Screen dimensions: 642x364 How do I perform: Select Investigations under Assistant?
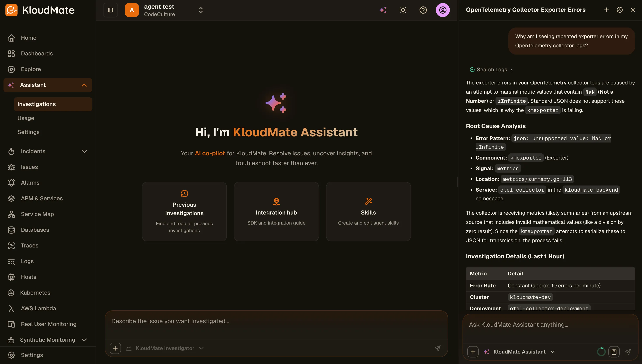(53, 104)
